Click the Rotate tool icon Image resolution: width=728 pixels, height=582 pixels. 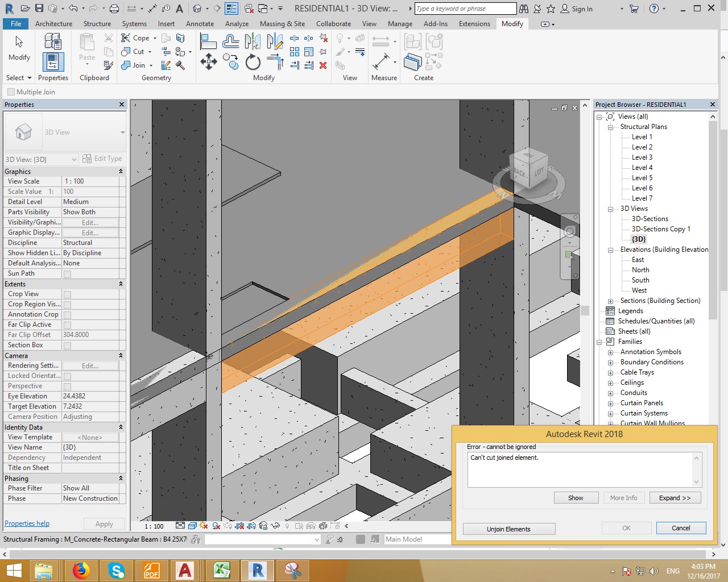tap(253, 62)
